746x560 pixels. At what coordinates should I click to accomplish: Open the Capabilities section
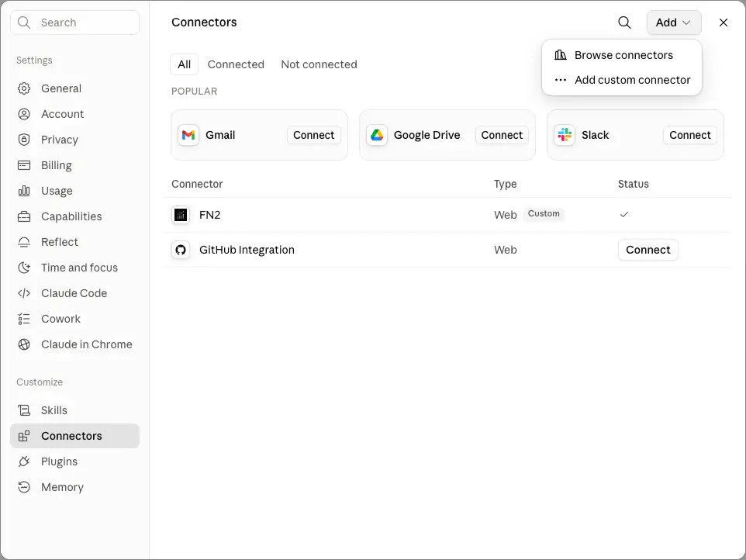[74, 216]
